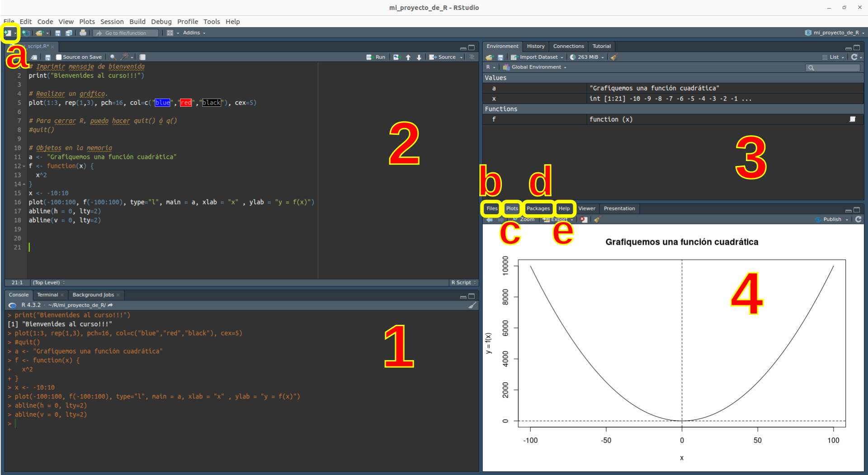View function f source code icon
Image resolution: width=868 pixels, height=475 pixels.
[852, 119]
